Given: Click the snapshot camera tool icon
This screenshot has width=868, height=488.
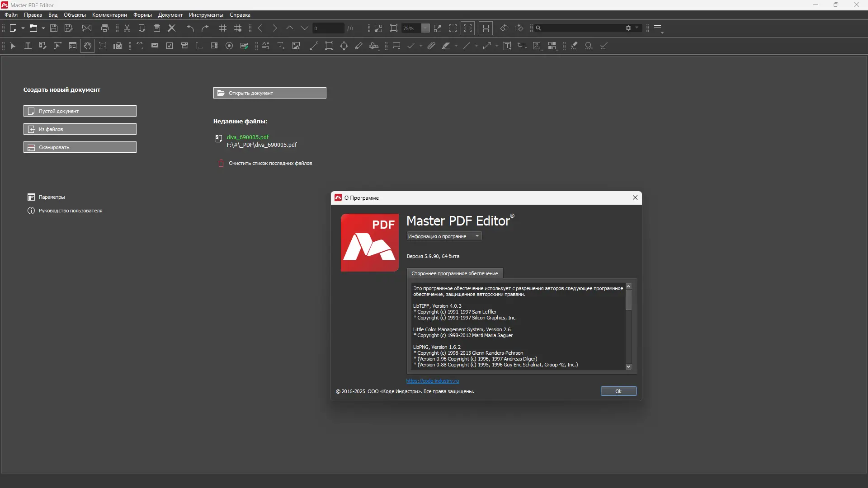Looking at the screenshot, I should click(x=118, y=46).
